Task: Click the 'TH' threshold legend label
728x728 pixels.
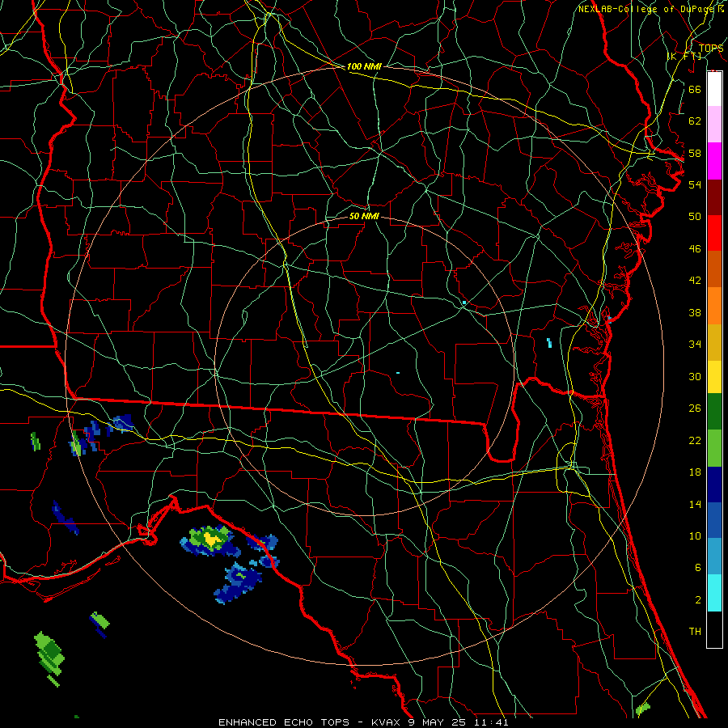Action: pos(695,631)
